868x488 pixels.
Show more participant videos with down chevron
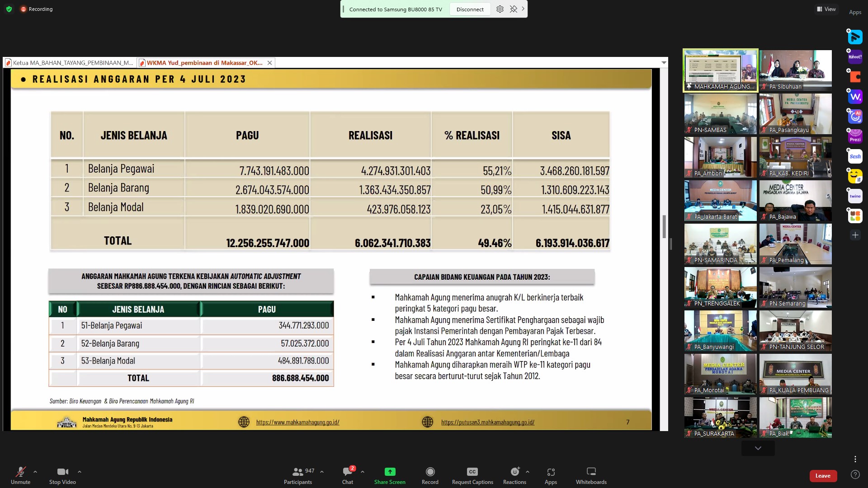758,448
